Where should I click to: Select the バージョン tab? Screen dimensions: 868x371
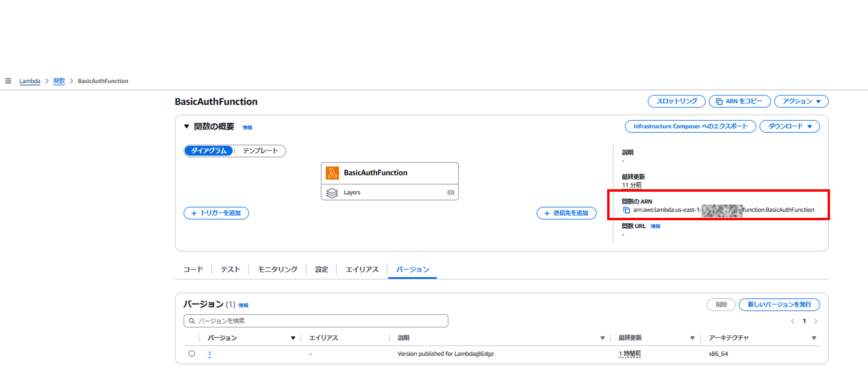pos(412,269)
